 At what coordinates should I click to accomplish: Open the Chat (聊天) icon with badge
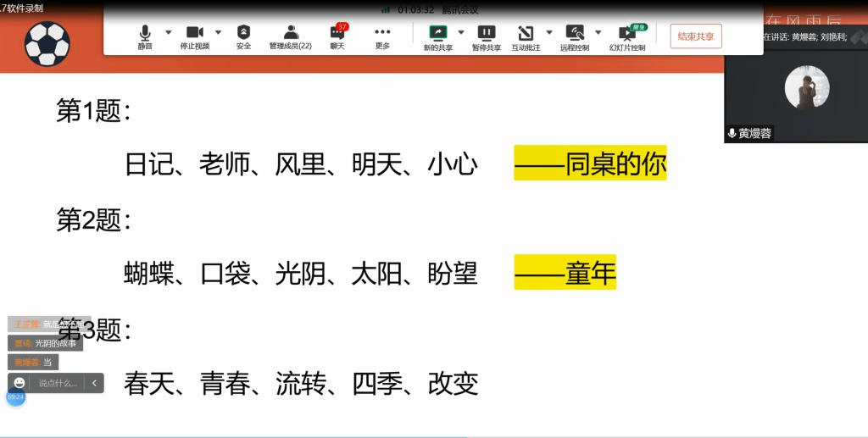[337, 36]
